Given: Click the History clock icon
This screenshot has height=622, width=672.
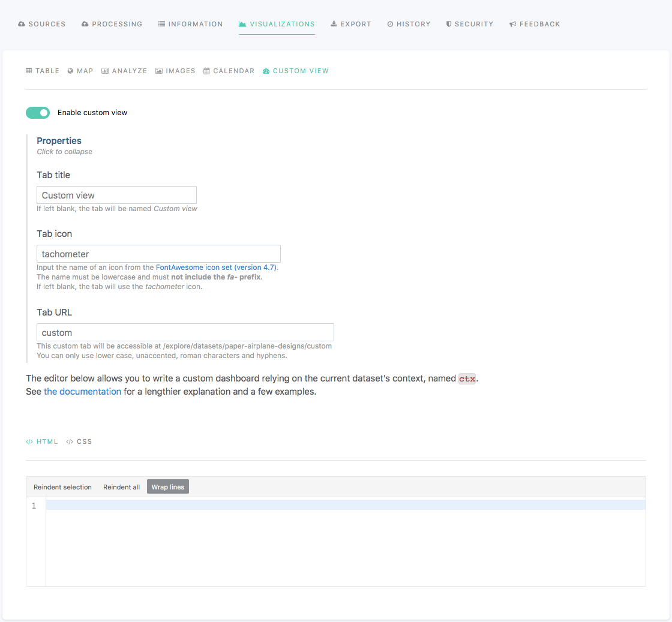Looking at the screenshot, I should coord(390,24).
